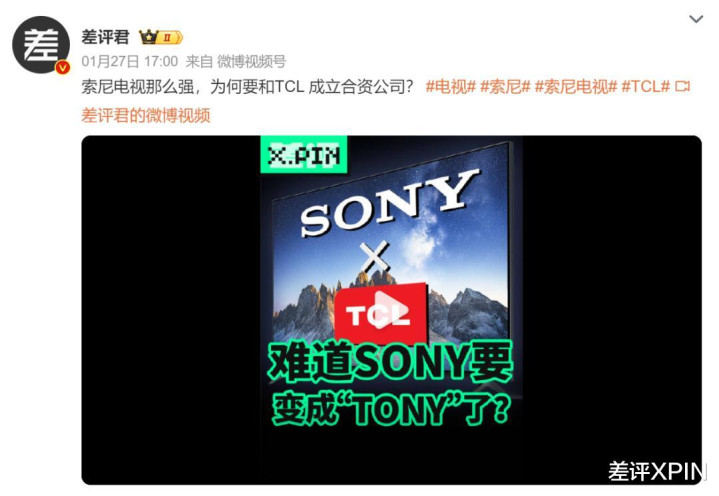Click the 01月27日 17:00 timestamp
719x496 pixels.
pyautogui.click(x=130, y=61)
